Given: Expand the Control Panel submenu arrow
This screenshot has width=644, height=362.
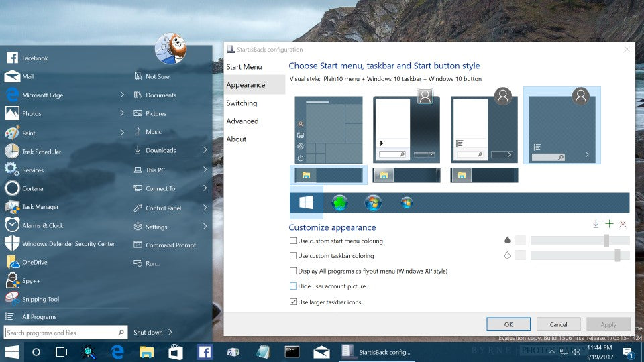Looking at the screenshot, I should pos(205,208).
